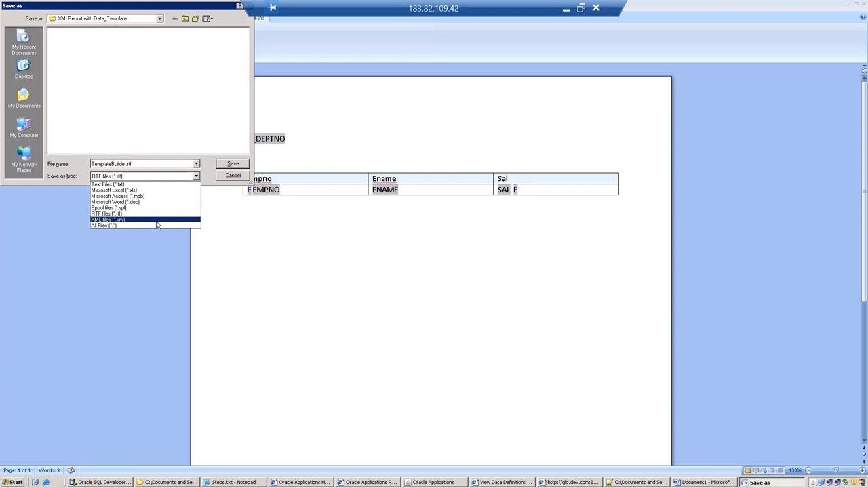Click the 130% zoom level indicator
This screenshot has height=488, width=868.
tap(795, 470)
